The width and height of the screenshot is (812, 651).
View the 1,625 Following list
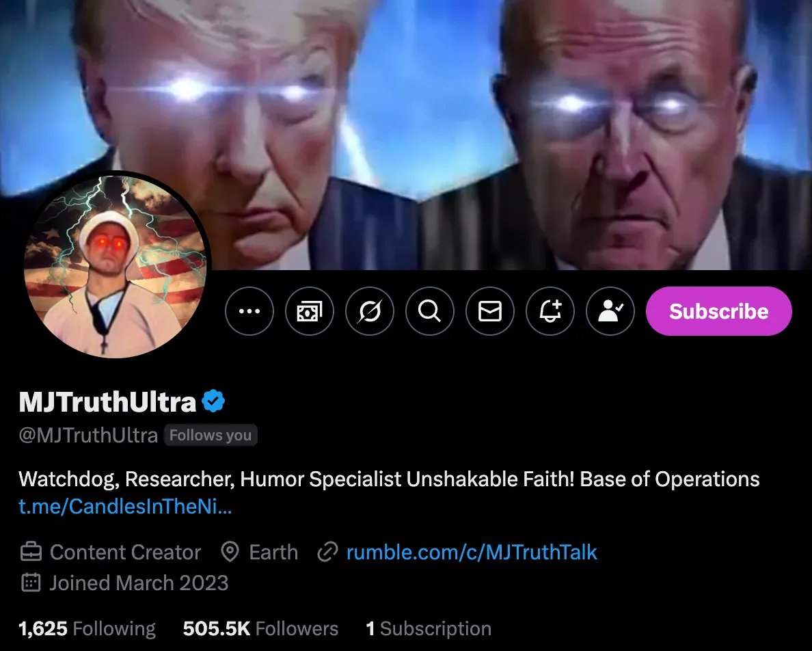87,628
